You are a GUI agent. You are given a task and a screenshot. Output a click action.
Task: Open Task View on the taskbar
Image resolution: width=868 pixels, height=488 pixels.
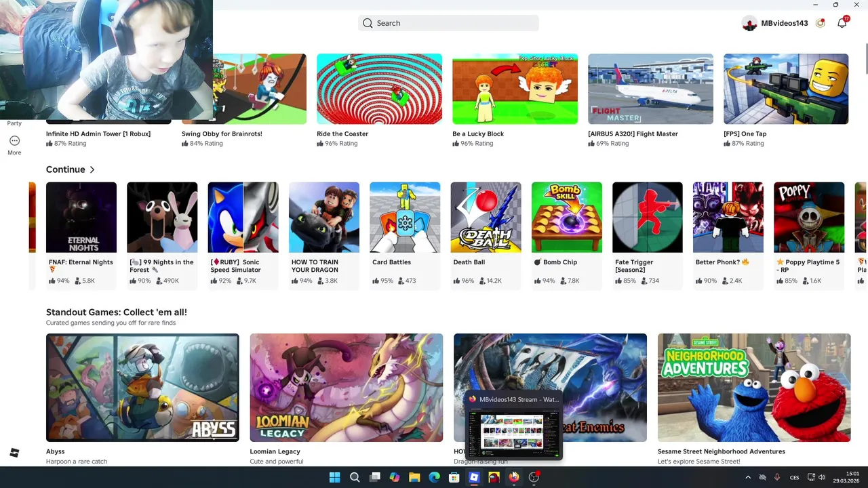(x=374, y=477)
